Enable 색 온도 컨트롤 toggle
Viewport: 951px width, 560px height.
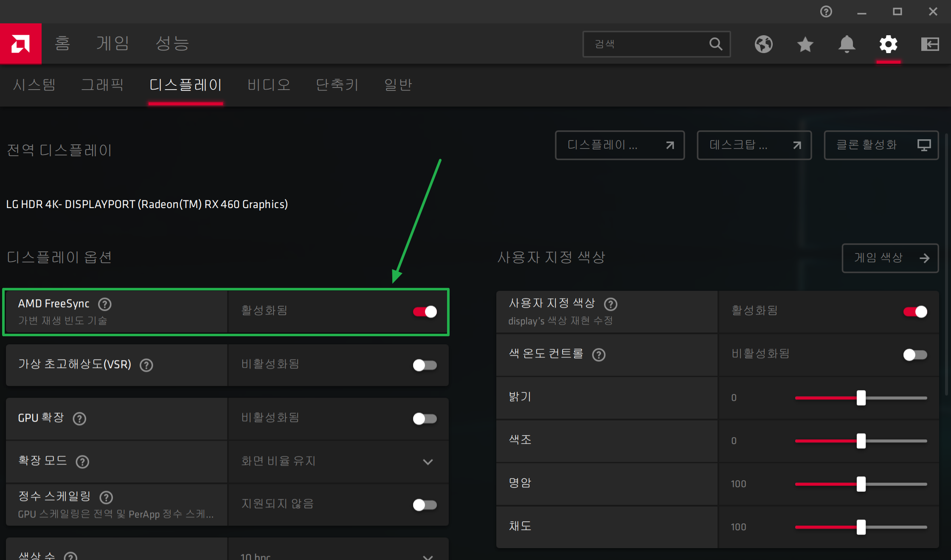pyautogui.click(x=915, y=355)
